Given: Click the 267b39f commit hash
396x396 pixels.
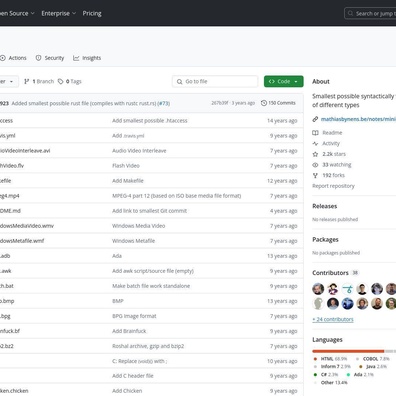Looking at the screenshot, I should point(220,103).
